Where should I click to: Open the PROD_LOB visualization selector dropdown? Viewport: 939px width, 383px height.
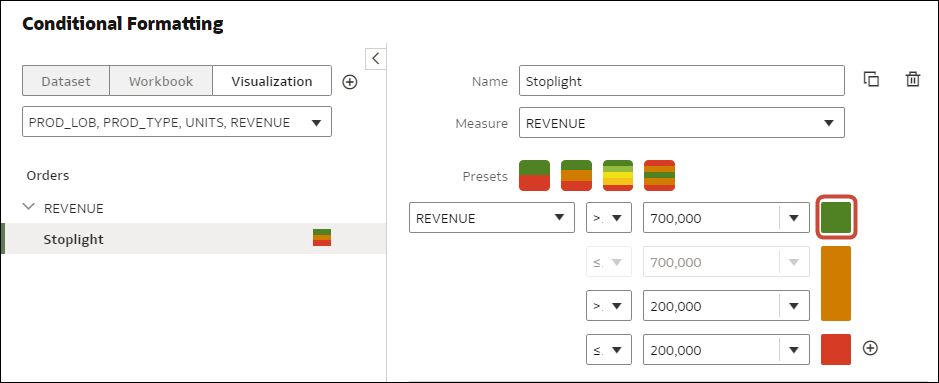coord(177,122)
